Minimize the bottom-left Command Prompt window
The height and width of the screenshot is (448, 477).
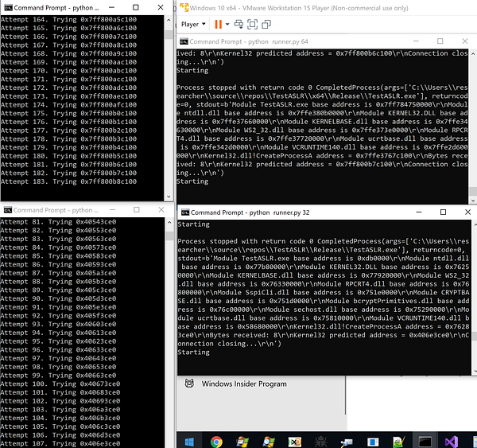click(112, 209)
